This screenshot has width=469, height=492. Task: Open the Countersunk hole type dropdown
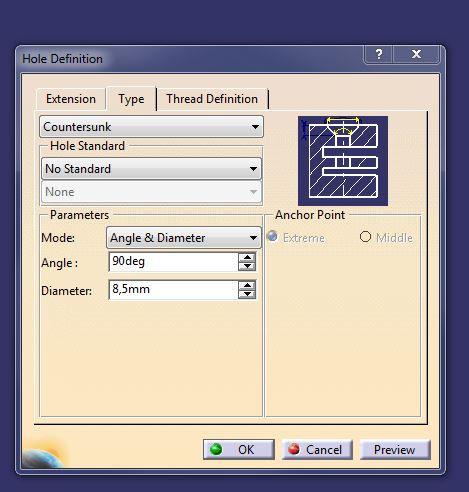point(151,127)
